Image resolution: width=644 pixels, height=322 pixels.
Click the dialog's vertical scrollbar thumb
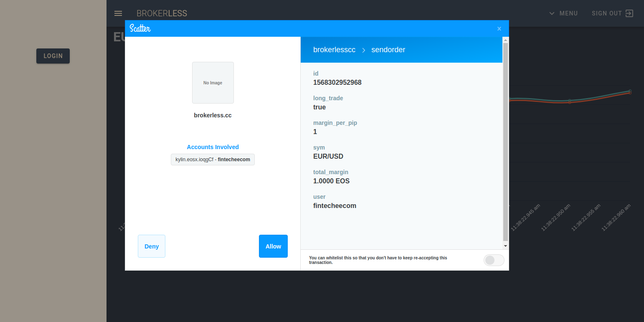coord(505,142)
